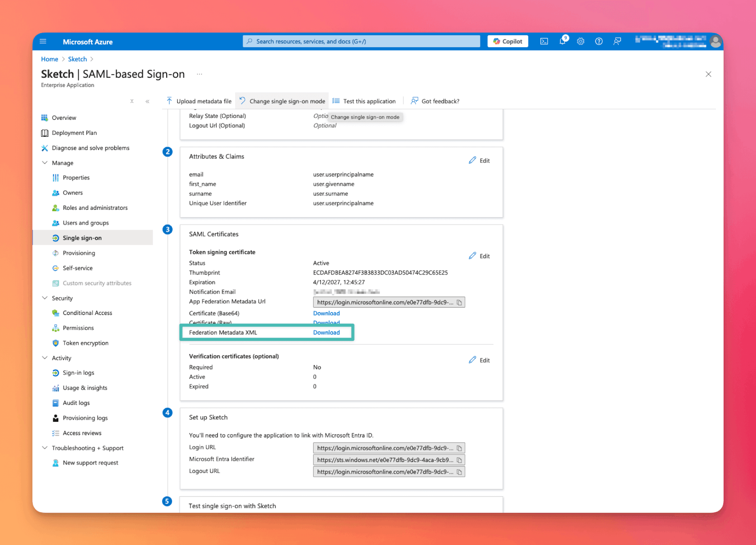This screenshot has width=756, height=545.
Task: Edit Attributes & Claims
Action: [x=479, y=160]
